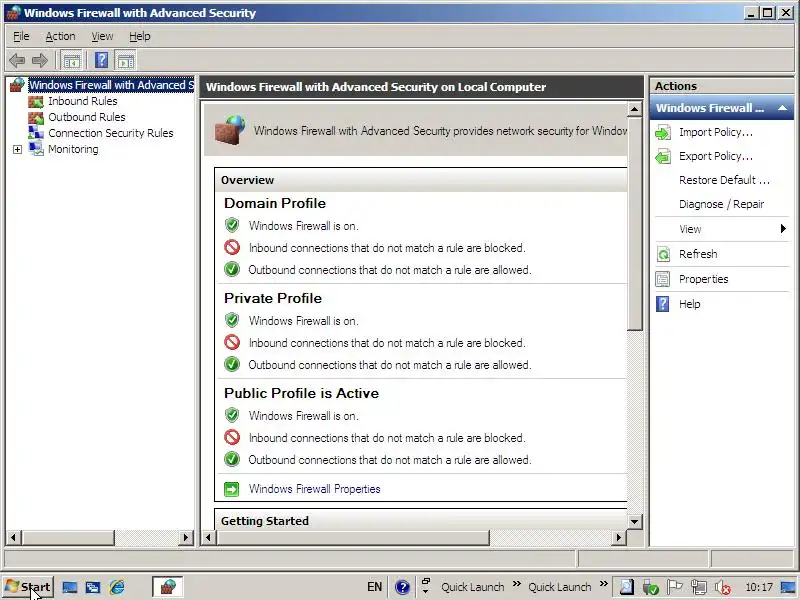Viewport: 800px width, 600px height.
Task: Click Export Policy in Actions pane
Action: (x=716, y=156)
